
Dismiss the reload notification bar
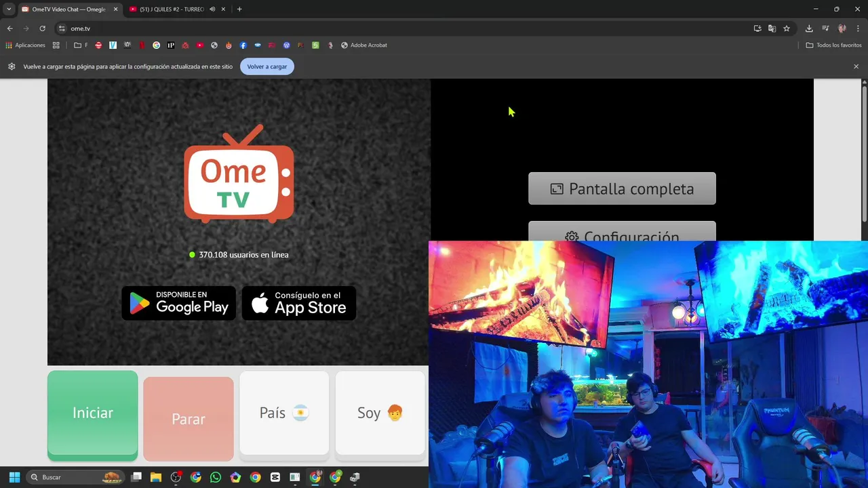pos(856,66)
